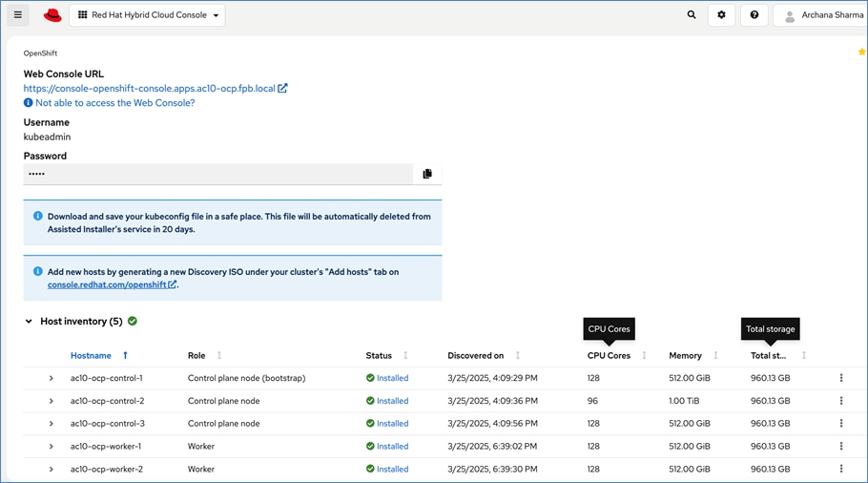
Task: Click the 3/25/2025, 6:39:30 PM cell
Action: pyautogui.click(x=492, y=469)
